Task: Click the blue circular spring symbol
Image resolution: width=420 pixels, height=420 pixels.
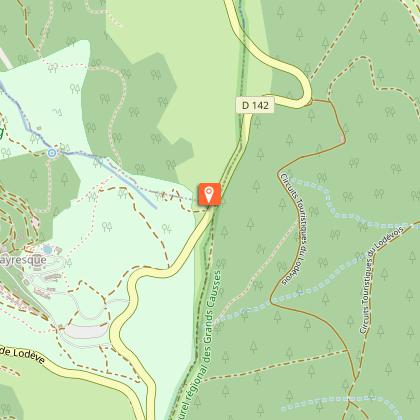Action: [x=52, y=153]
